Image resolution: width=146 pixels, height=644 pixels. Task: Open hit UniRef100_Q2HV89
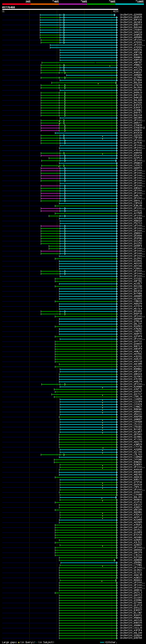[131, 15]
